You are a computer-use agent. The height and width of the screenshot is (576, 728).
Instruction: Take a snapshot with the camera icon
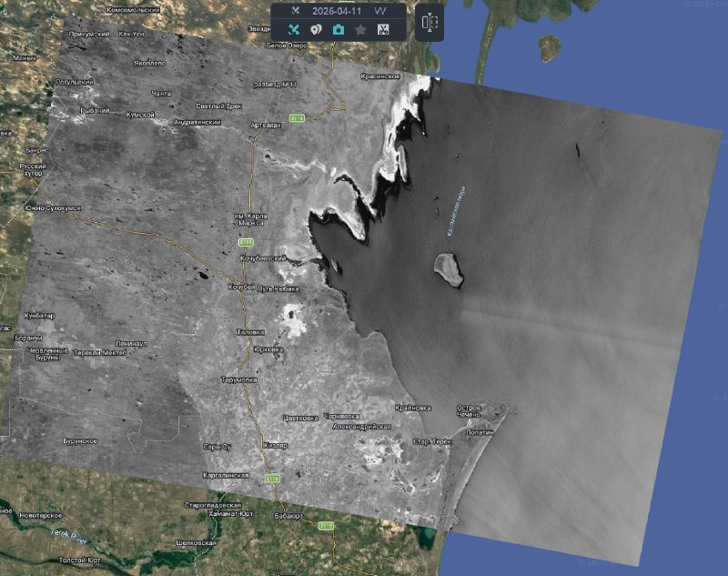pyautogui.click(x=339, y=29)
